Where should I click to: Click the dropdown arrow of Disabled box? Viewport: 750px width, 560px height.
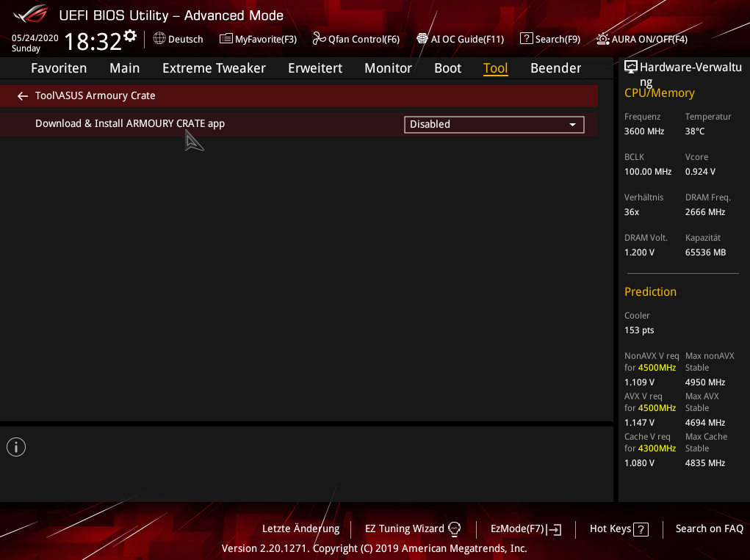coord(572,125)
